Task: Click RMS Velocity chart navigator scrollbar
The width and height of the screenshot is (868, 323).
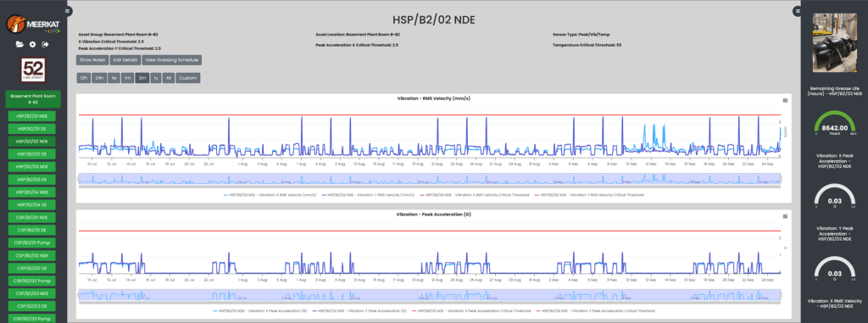Action: [430, 187]
